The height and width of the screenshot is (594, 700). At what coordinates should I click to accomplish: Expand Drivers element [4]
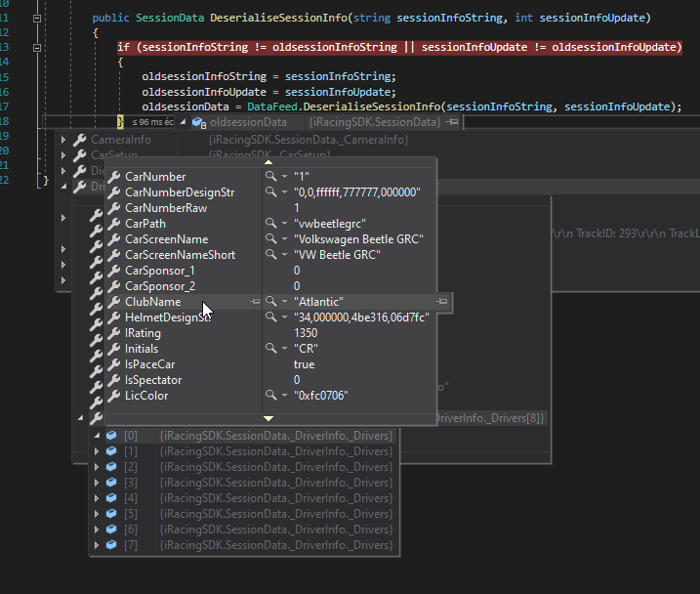97,498
